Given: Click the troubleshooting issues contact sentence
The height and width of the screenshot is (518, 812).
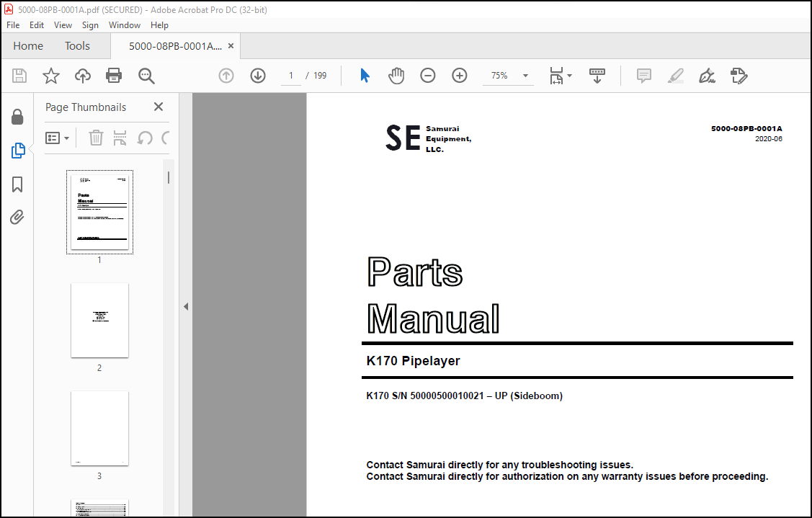Looking at the screenshot, I should click(500, 465).
